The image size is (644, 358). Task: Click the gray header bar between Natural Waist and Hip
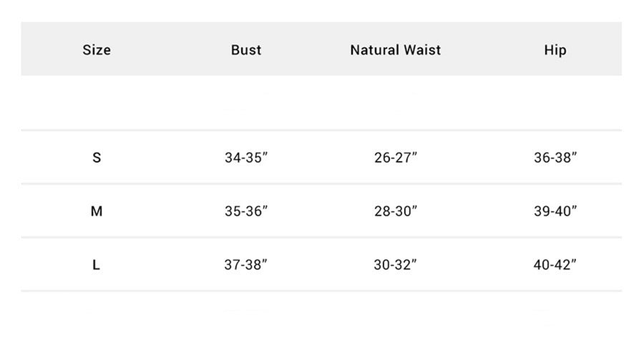[492, 49]
